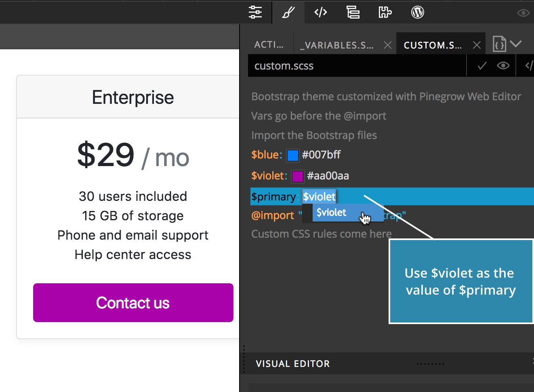The height and width of the screenshot is (392, 534).
Task: Click the 'Custom CSS rules come here' comment
Action: 322,234
